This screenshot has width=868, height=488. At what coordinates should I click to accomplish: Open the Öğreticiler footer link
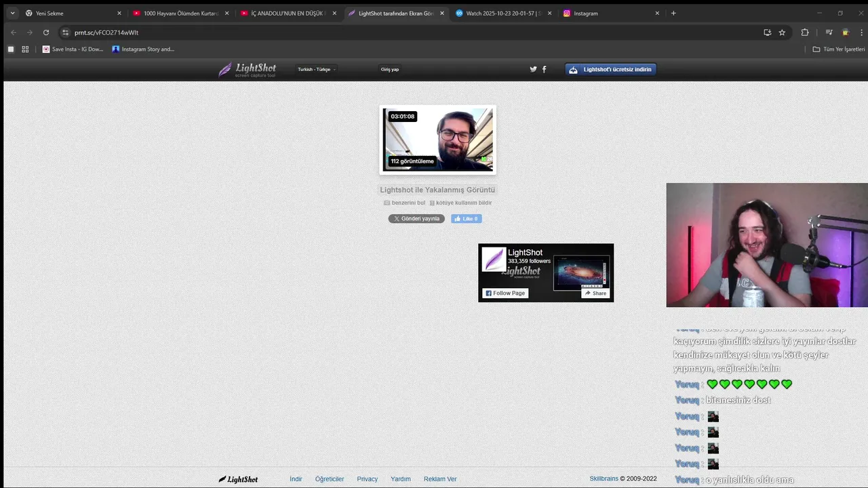330,479
